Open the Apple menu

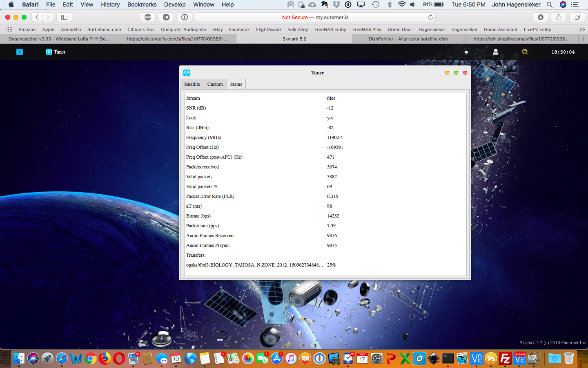11,4
